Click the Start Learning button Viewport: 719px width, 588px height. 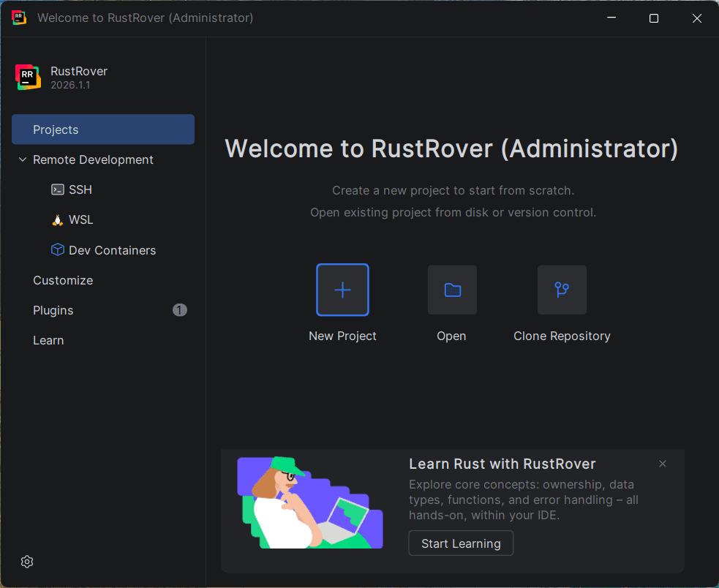(x=461, y=543)
